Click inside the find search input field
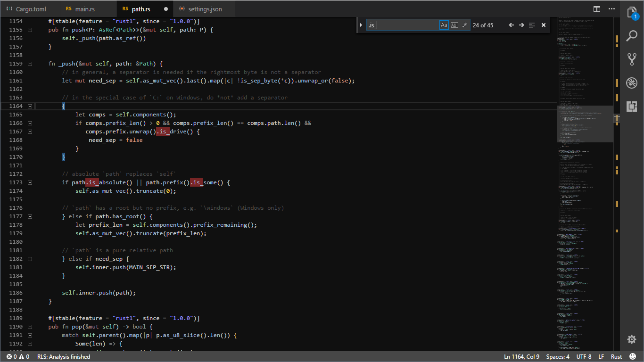Screen dimensions: 644x362 tap(405, 25)
